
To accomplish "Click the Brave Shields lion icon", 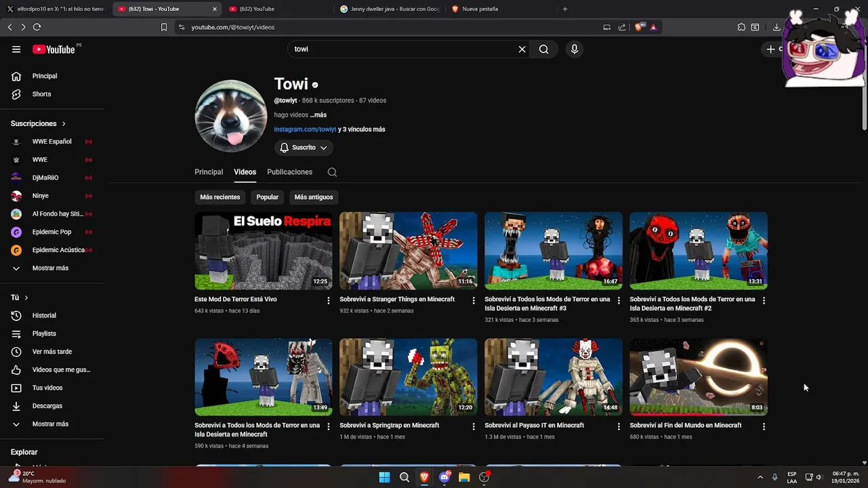I will [638, 27].
